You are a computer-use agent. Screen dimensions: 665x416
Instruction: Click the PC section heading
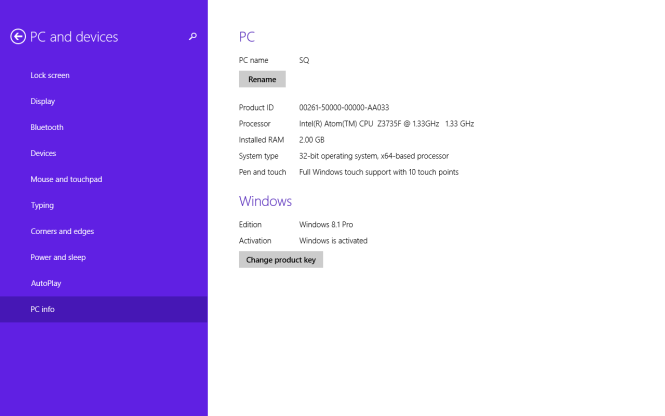(247, 37)
